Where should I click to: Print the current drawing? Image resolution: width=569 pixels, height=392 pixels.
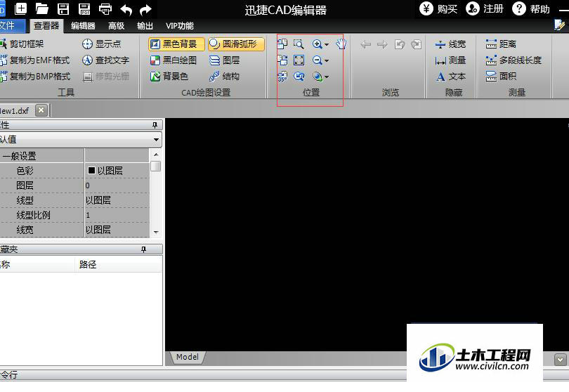point(105,8)
